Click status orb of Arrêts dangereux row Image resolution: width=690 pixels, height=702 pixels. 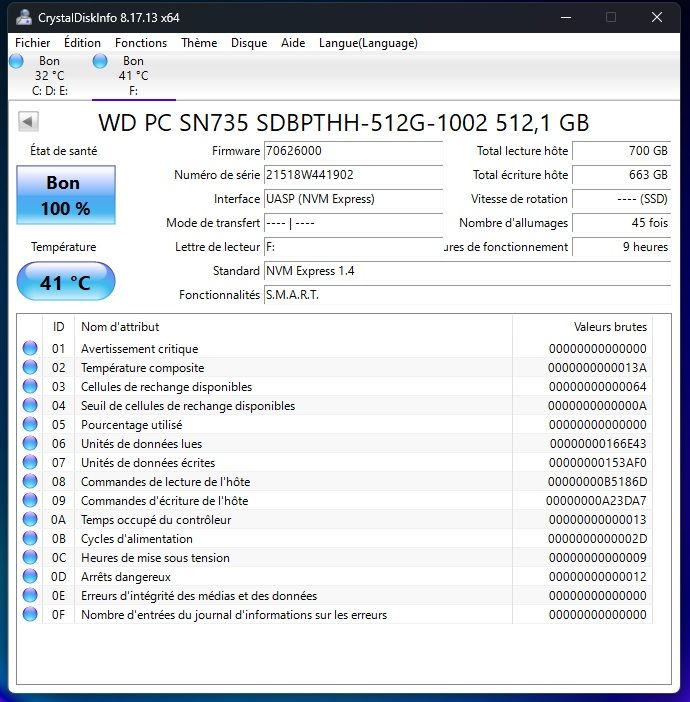coord(30,577)
